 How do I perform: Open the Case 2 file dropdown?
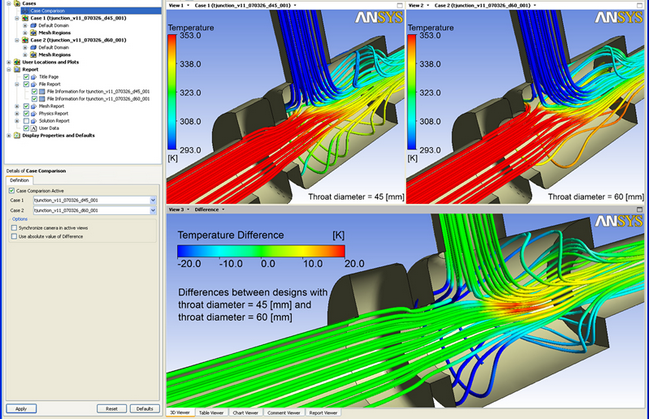coord(153,211)
